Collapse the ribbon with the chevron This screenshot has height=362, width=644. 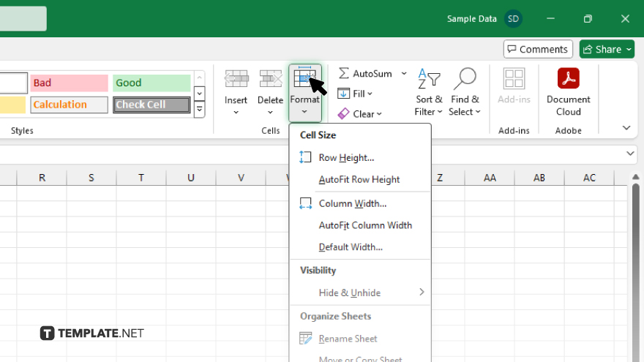coord(626,128)
